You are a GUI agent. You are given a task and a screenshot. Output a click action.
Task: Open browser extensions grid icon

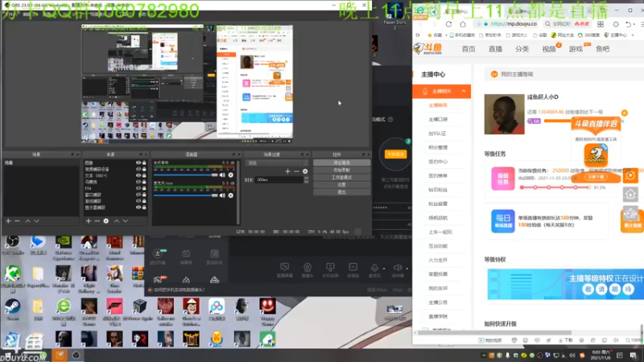click(601, 24)
